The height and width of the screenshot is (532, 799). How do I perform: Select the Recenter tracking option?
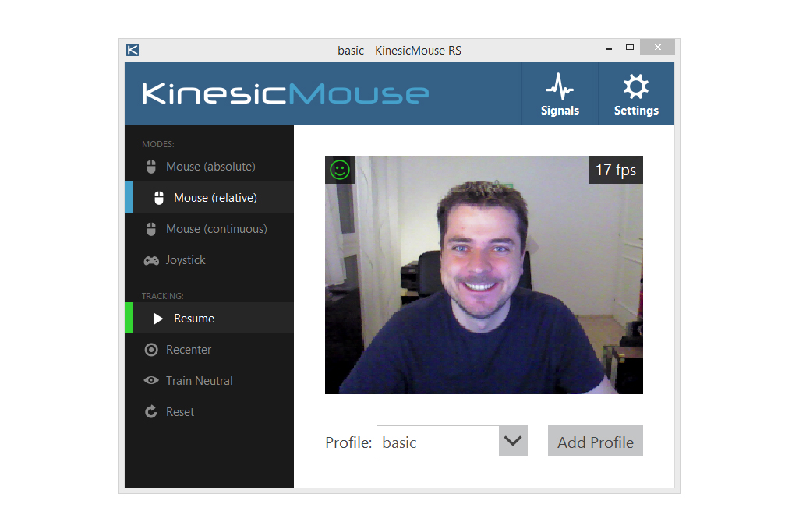[x=209, y=349]
